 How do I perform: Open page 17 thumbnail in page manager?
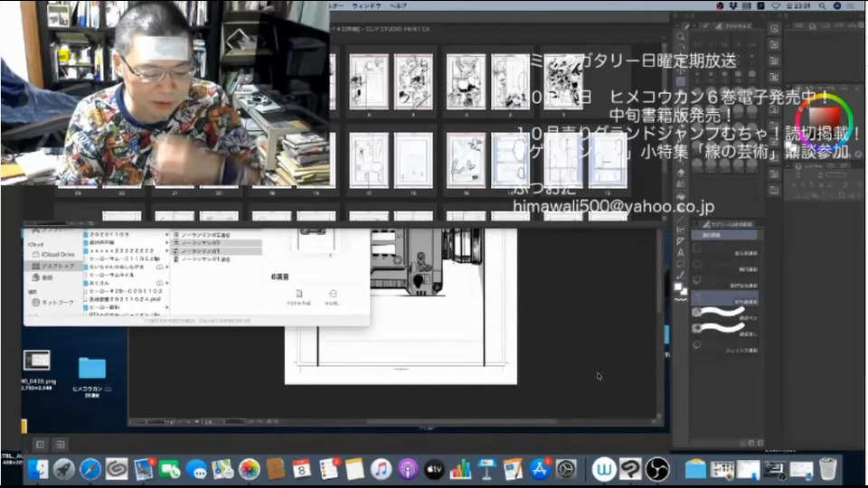(x=369, y=161)
